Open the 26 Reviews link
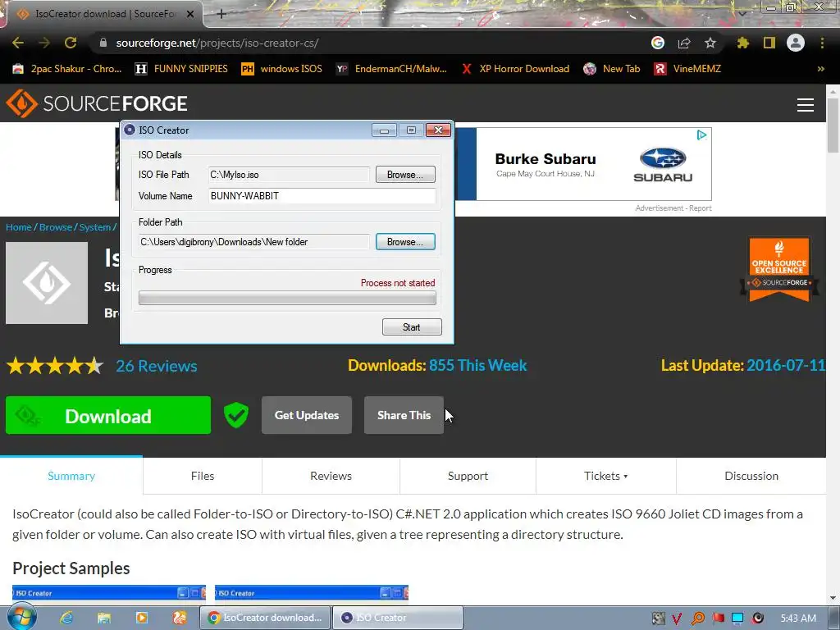This screenshot has height=630, width=840. (x=157, y=366)
